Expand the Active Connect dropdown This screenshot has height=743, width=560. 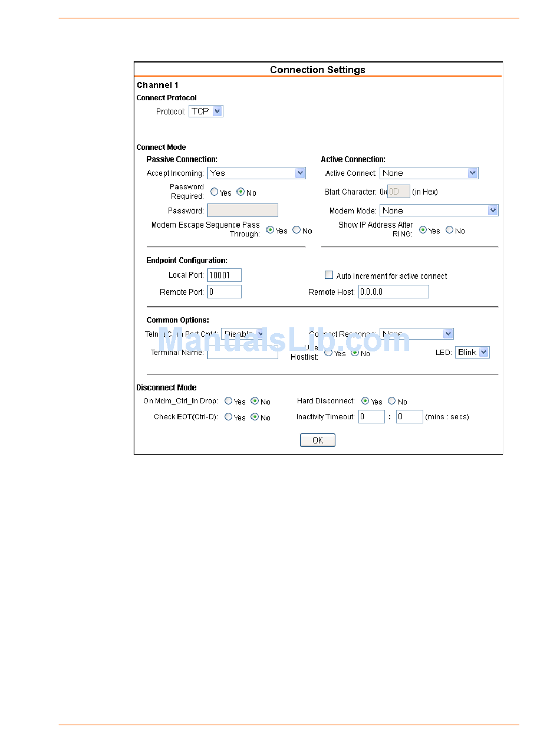point(429,173)
